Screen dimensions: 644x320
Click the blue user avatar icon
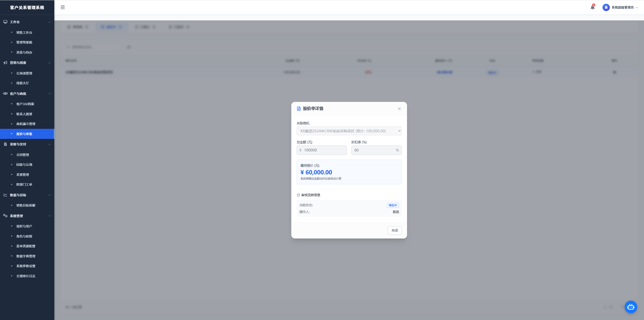click(x=606, y=7)
